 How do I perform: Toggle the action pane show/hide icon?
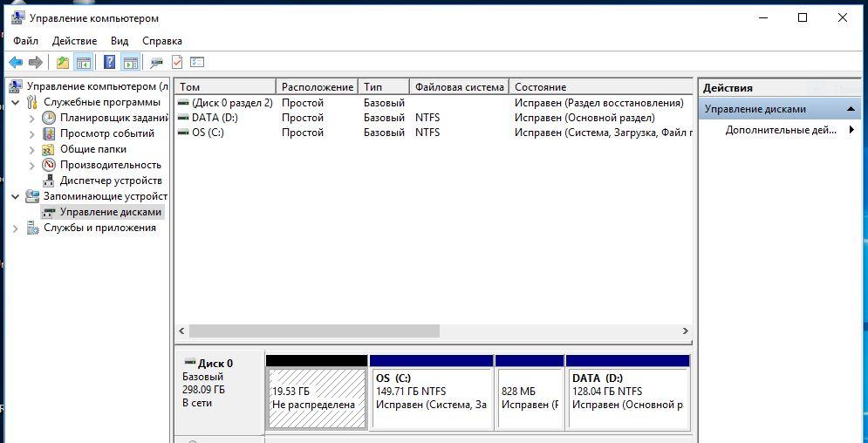click(x=131, y=63)
